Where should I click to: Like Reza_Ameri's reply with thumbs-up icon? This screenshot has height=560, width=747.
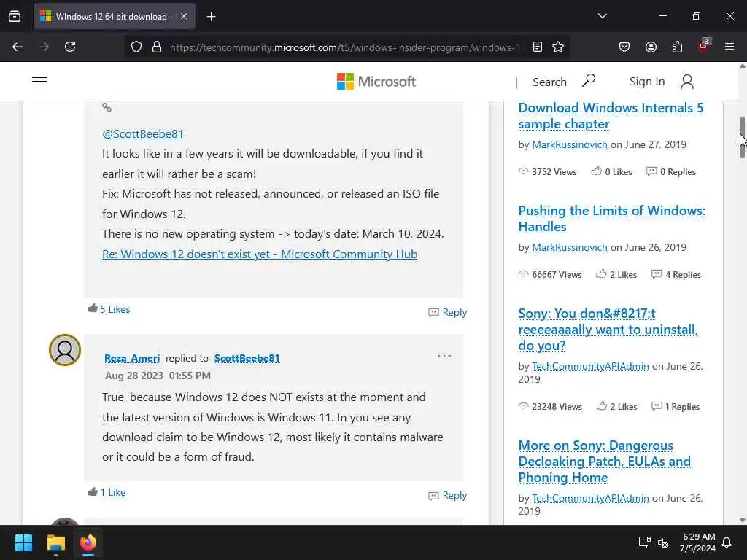click(92, 491)
